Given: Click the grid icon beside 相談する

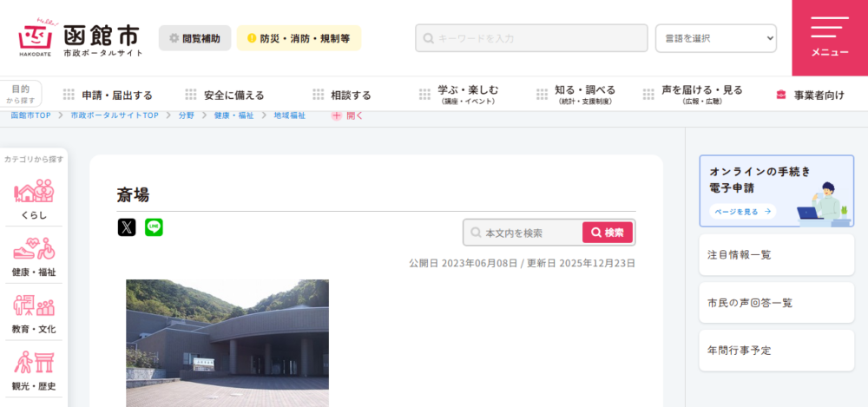Looking at the screenshot, I should point(319,95).
